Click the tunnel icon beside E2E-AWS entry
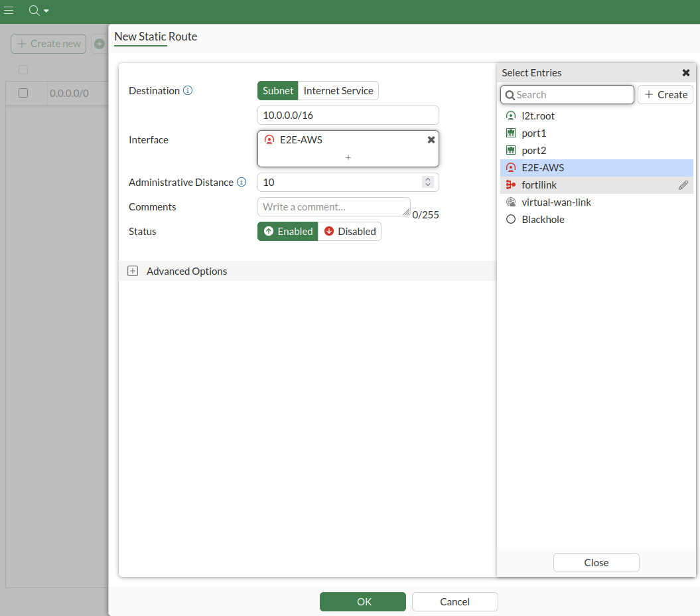This screenshot has height=616, width=700. point(510,167)
